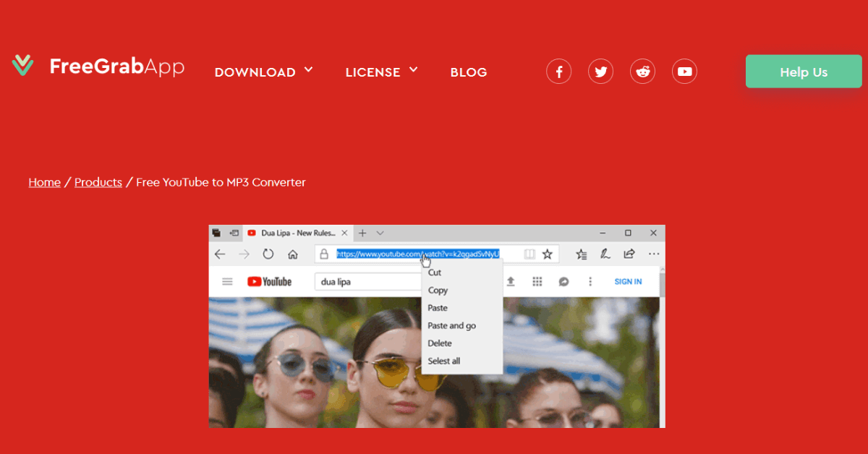868x454 pixels.
Task: Click the lock icon beside the YouTube URL
Action: [x=325, y=254]
